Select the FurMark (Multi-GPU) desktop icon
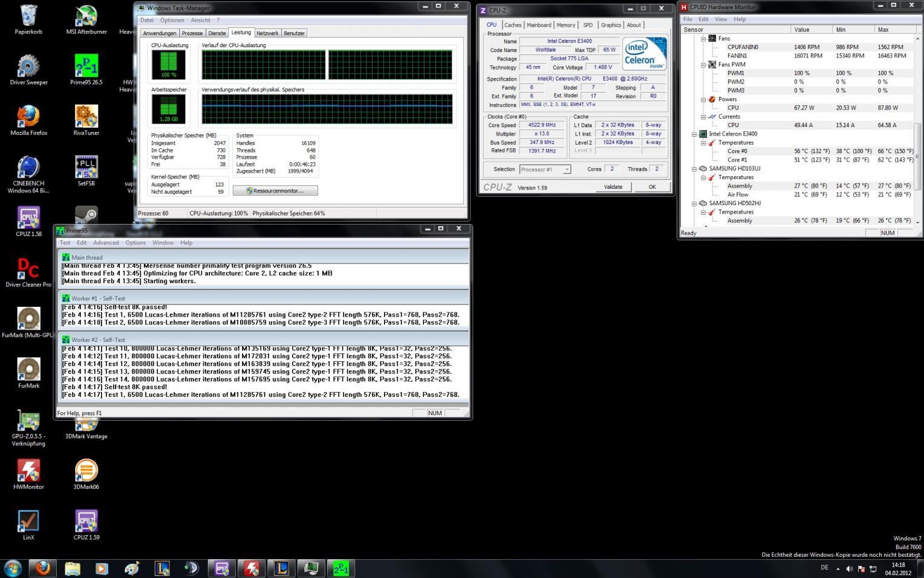This screenshot has width=924, height=578. [x=28, y=323]
